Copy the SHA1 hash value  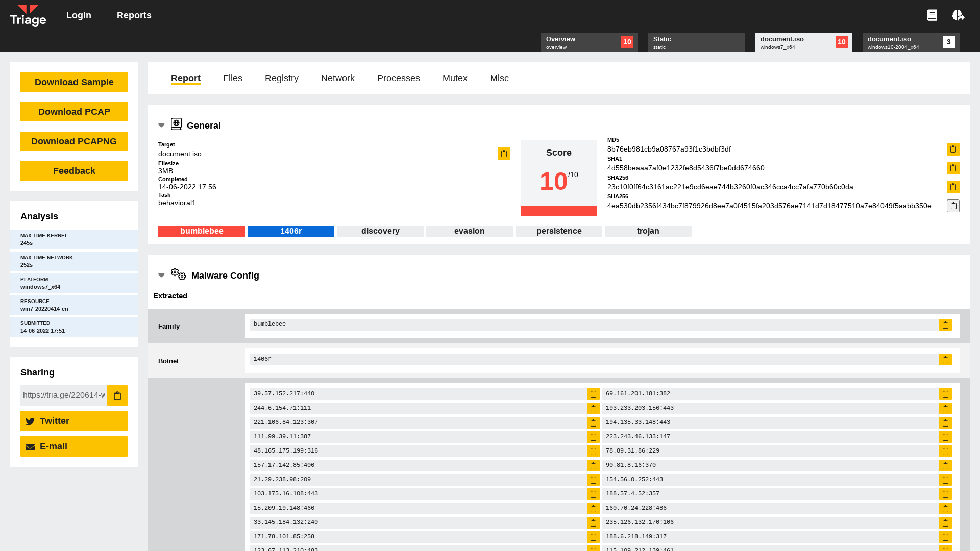953,168
